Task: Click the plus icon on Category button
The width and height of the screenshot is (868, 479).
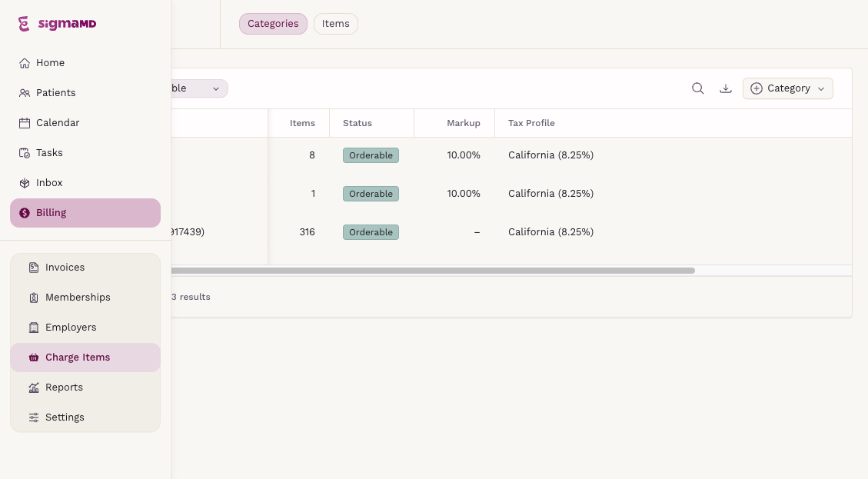Action: [757, 88]
